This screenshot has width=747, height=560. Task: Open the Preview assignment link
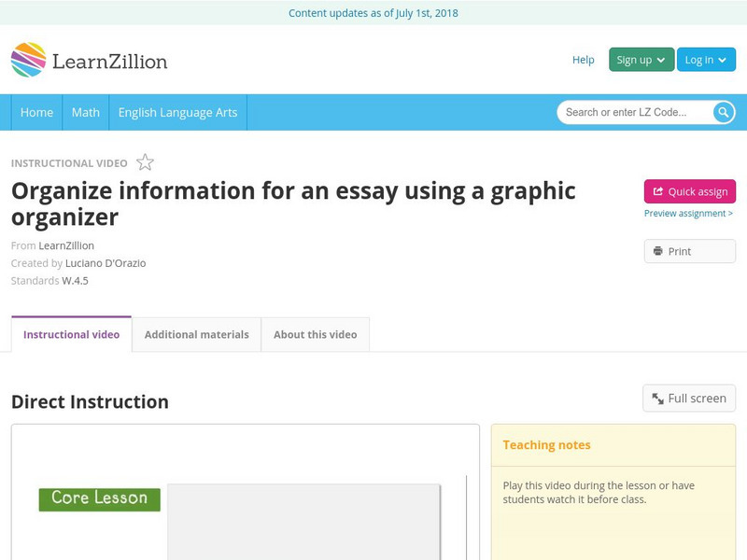pyautogui.click(x=689, y=213)
